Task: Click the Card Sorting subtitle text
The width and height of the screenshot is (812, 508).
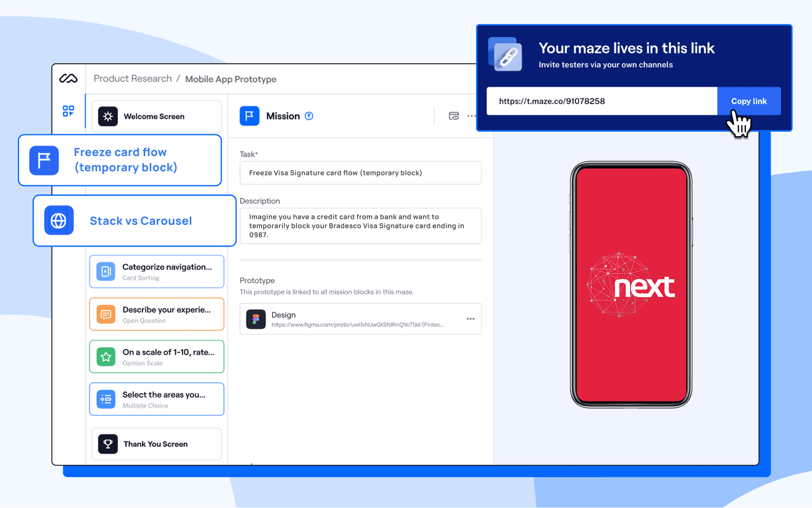Action: [x=141, y=278]
